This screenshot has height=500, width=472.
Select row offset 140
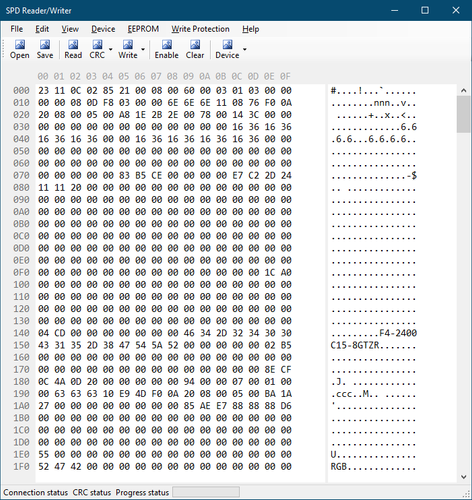tap(21, 333)
